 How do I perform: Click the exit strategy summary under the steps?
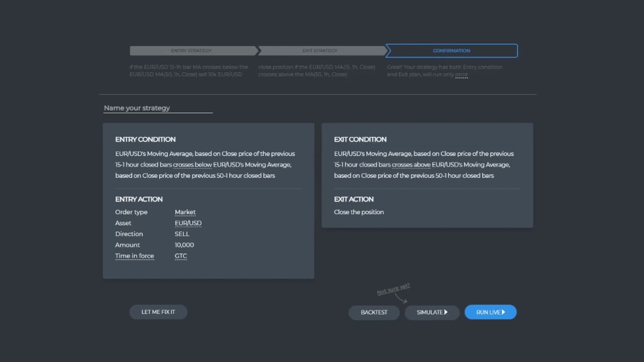tap(316, 70)
